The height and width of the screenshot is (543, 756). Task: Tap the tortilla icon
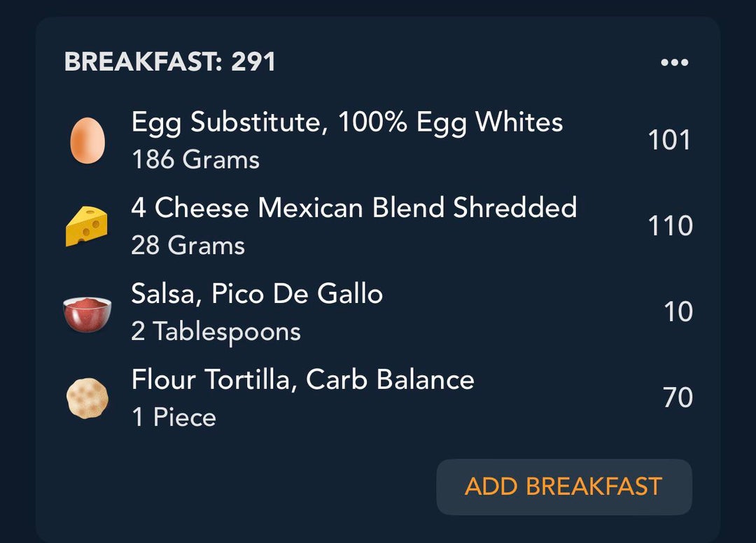[87, 398]
